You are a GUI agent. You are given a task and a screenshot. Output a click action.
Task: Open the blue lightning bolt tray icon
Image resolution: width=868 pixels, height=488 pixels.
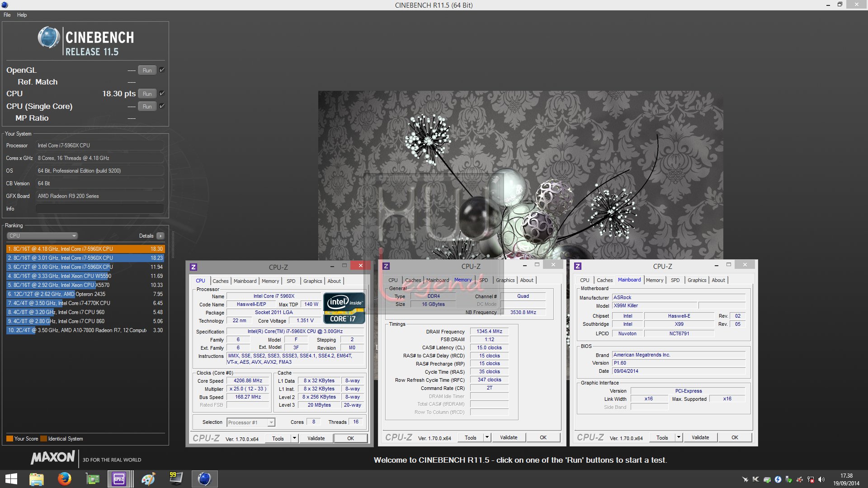coord(778,479)
